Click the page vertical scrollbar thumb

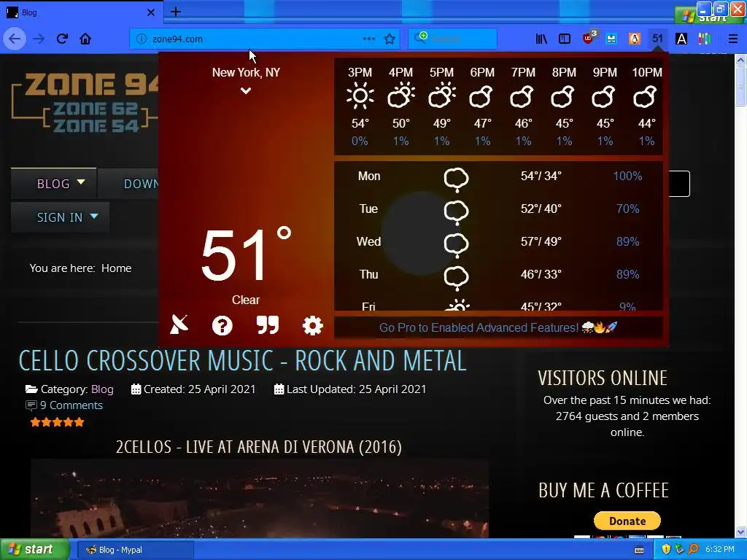coord(740,86)
